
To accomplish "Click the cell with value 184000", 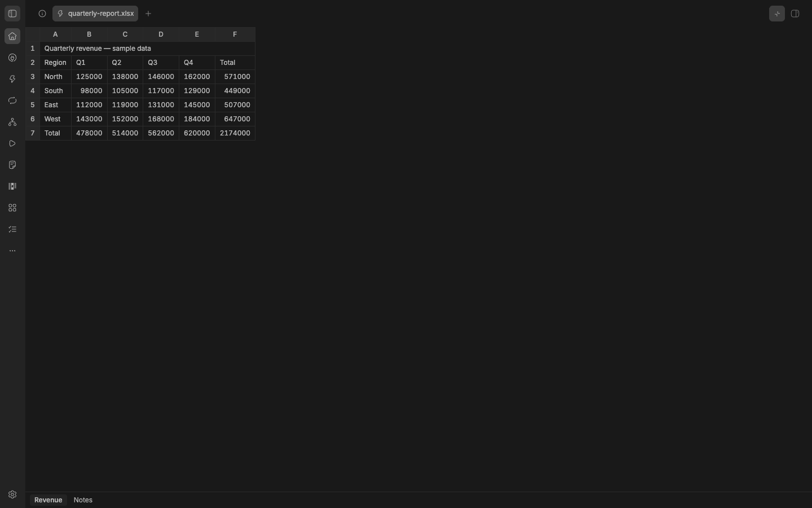I will 197,119.
